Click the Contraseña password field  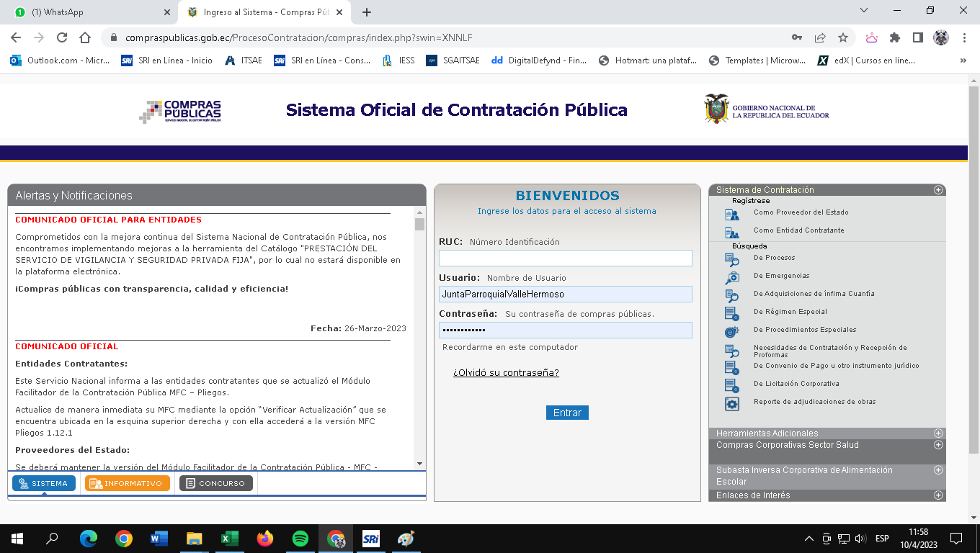[565, 330]
